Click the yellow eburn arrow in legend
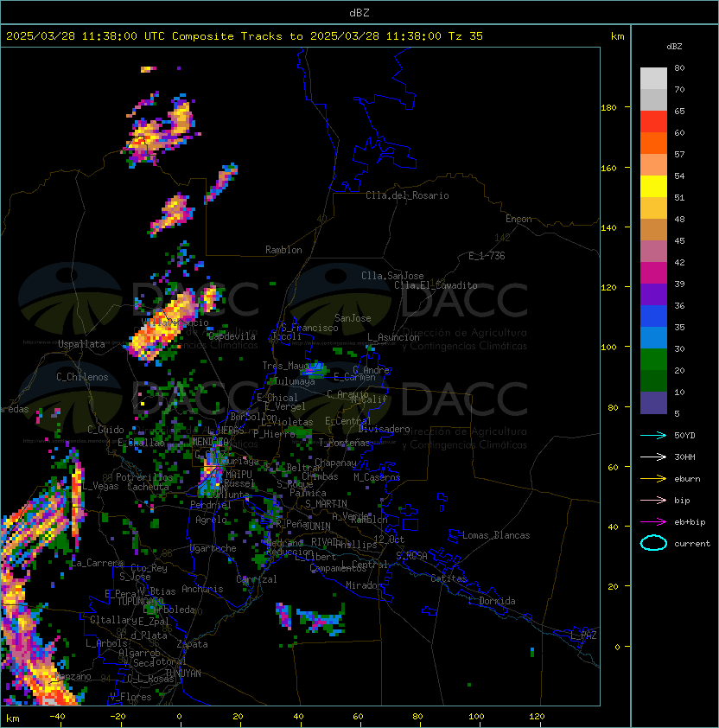This screenshot has width=719, height=728. [x=653, y=479]
